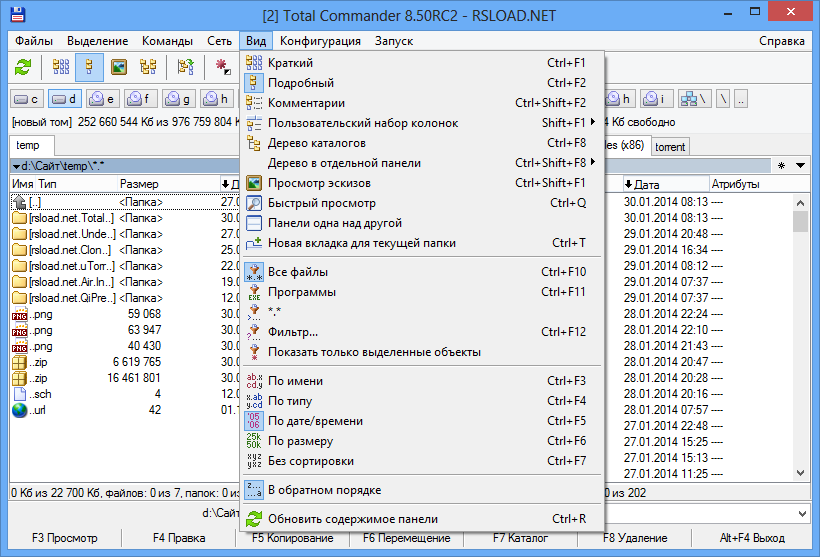Select drive e button in left panel
Screen dimensions: 820x557
click(x=102, y=99)
